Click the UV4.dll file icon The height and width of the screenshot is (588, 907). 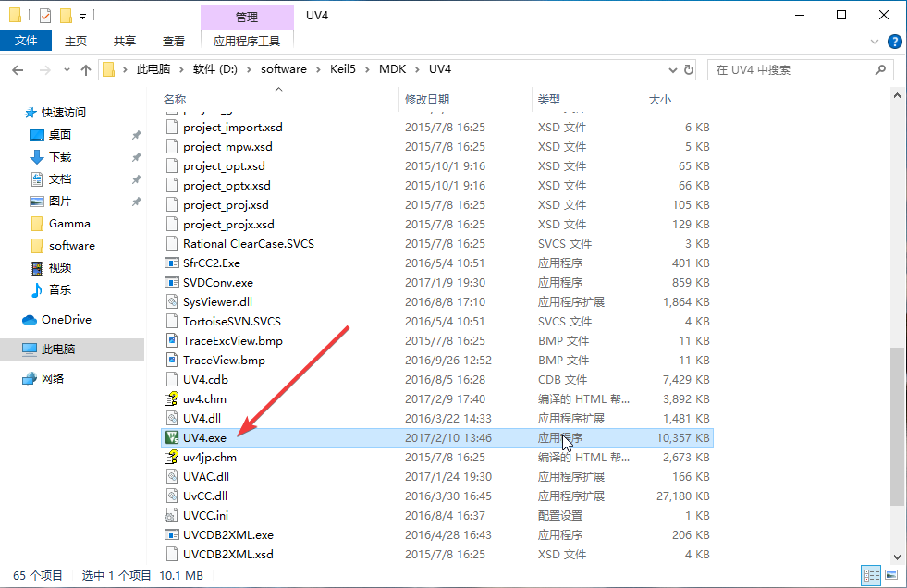point(172,419)
